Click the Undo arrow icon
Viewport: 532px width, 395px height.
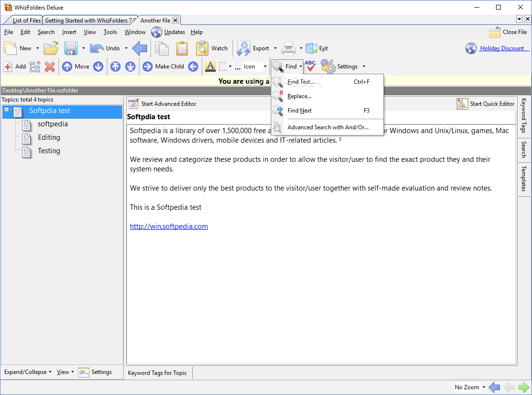coord(97,48)
